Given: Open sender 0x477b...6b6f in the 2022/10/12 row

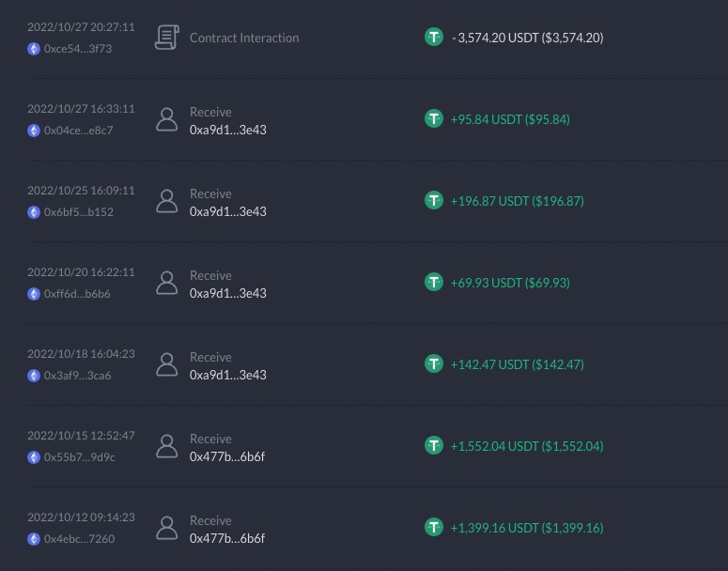Looking at the screenshot, I should tap(227, 538).
